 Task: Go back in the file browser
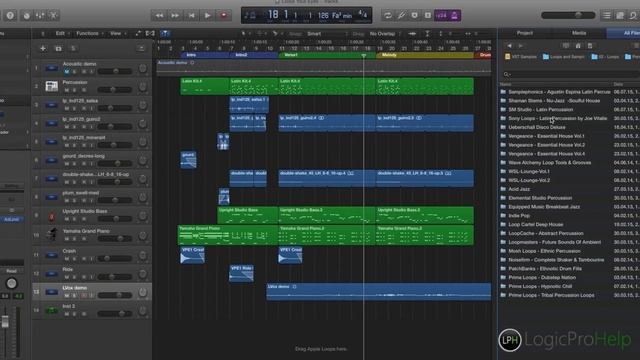(509, 46)
